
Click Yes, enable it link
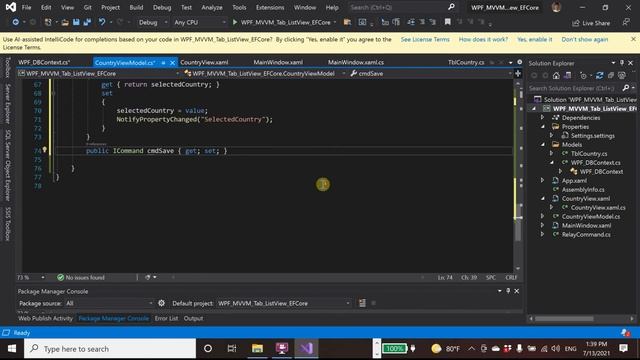click(535, 40)
